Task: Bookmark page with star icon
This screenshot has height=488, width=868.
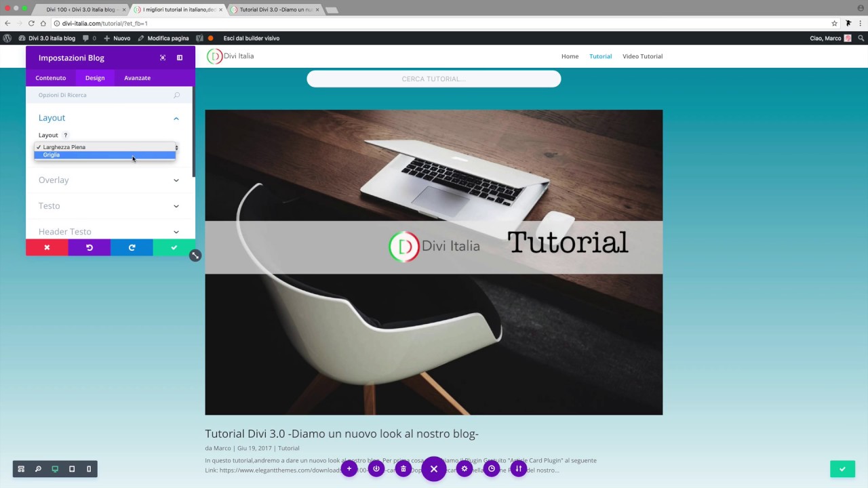Action: [835, 23]
